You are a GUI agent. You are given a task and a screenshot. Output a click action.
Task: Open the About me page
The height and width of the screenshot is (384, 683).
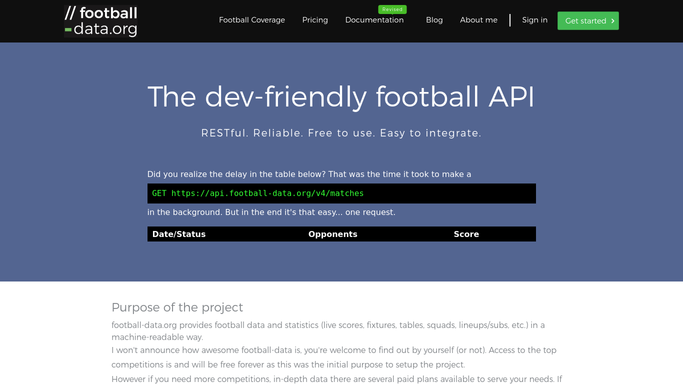[478, 20]
